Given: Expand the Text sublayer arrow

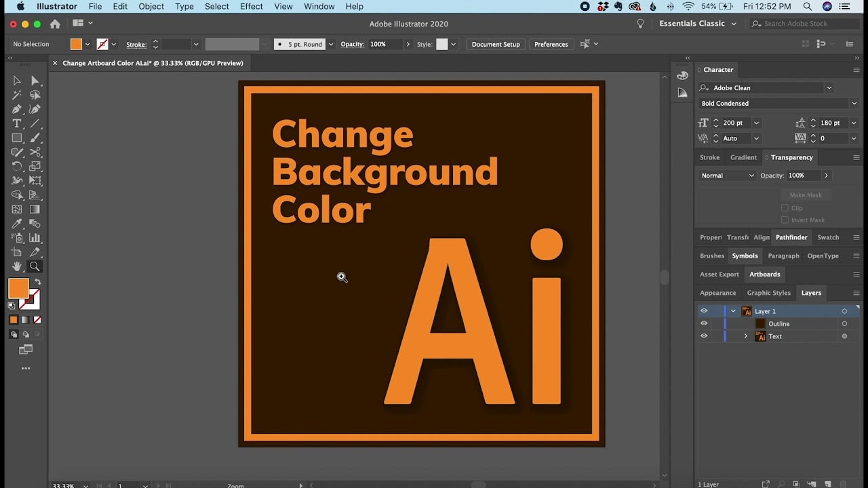Looking at the screenshot, I should tap(746, 336).
